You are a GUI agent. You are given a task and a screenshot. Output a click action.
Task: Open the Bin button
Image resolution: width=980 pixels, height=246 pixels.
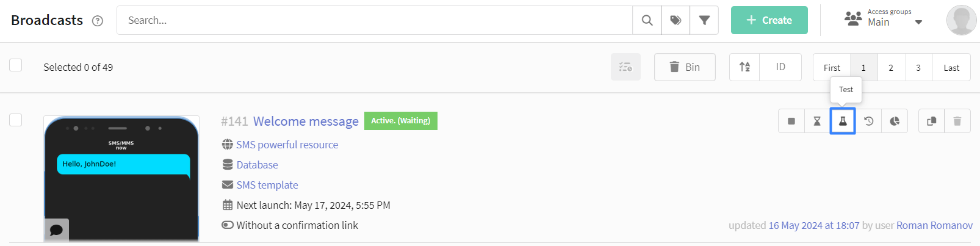click(685, 67)
